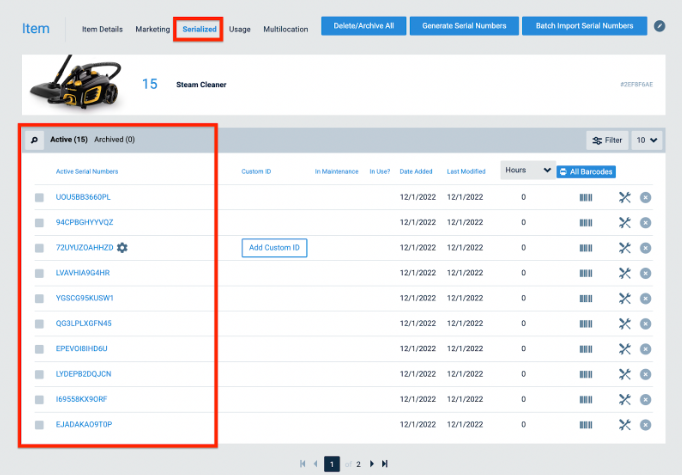
Task: Delete serial number LVAVHIA9G4HR
Action: (x=645, y=273)
